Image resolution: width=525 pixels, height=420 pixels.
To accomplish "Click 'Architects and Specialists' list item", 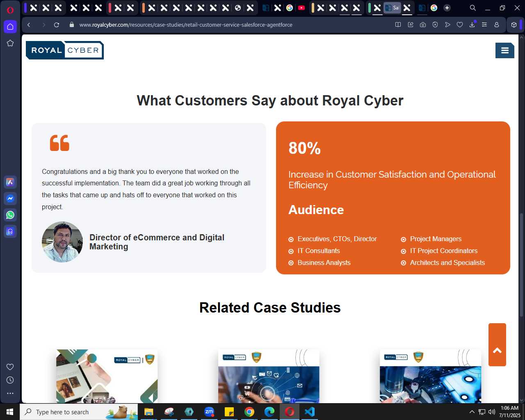I will [447, 262].
